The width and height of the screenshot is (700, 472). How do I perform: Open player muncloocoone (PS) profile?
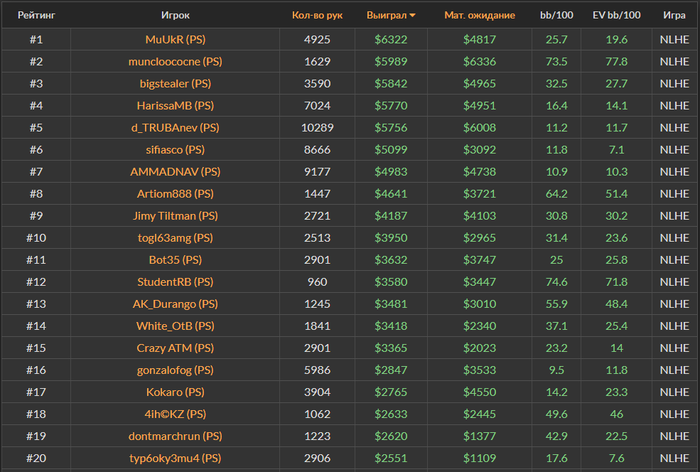(175, 61)
